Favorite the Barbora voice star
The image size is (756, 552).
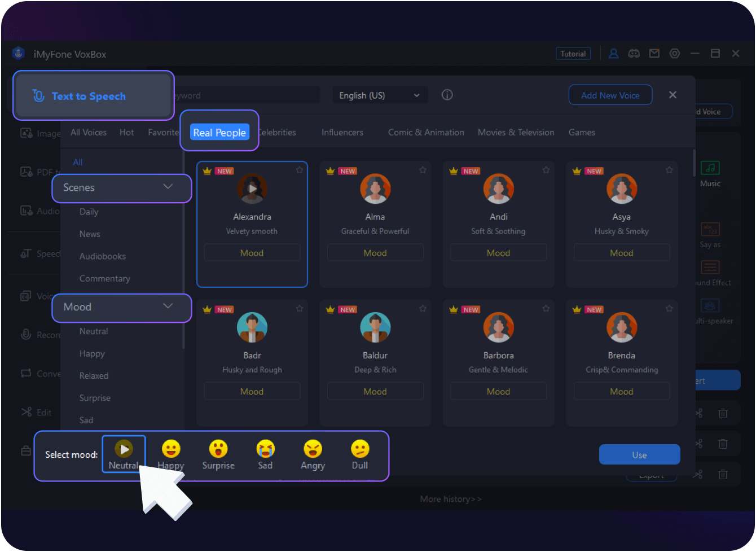coord(546,309)
